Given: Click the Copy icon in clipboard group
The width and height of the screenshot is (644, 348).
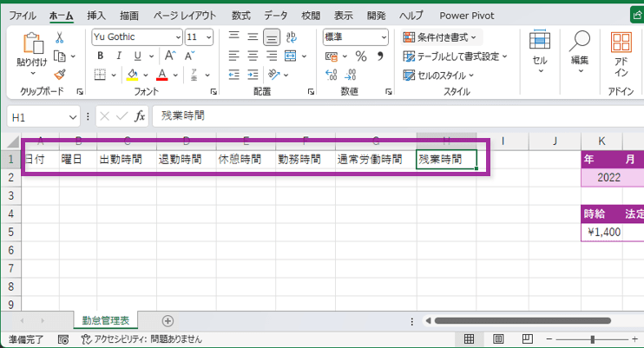Looking at the screenshot, I should click(60, 56).
